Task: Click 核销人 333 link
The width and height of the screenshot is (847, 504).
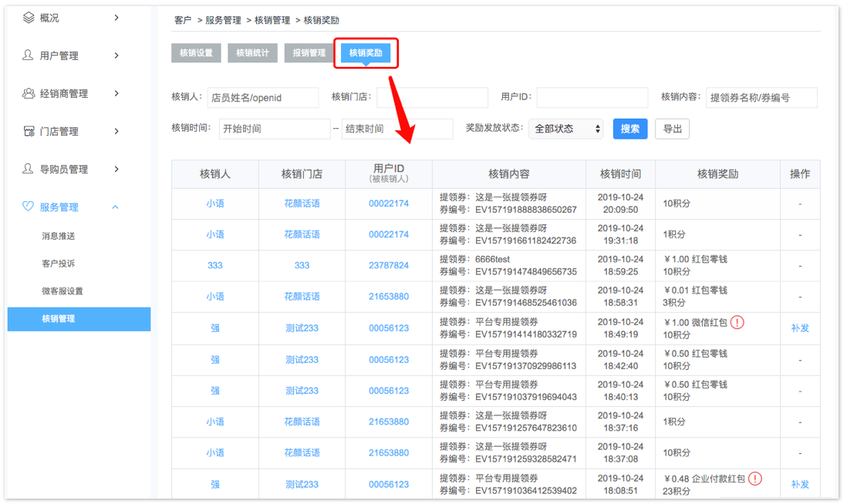Action: point(215,266)
